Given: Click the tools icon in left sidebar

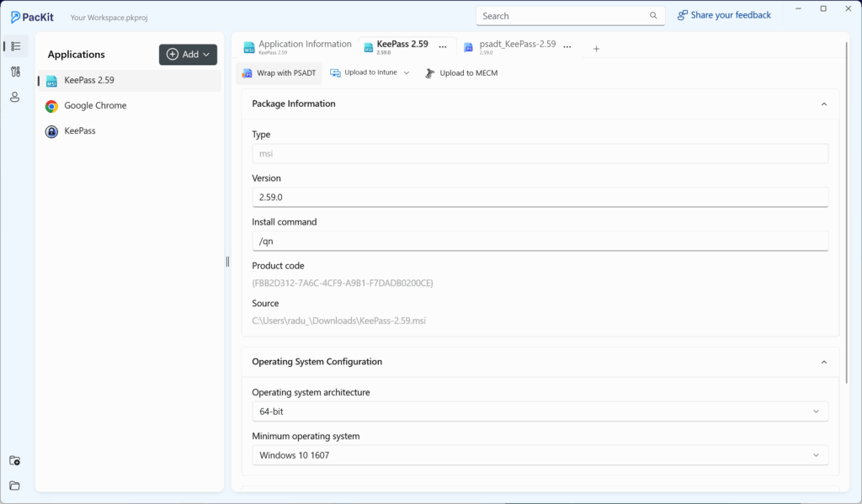Looking at the screenshot, I should 15,72.
